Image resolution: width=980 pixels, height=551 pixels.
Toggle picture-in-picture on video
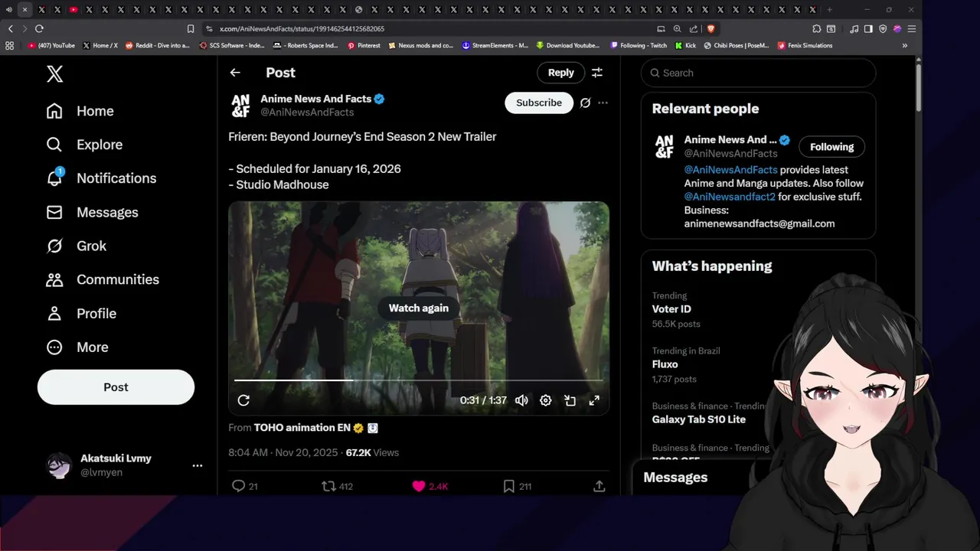pos(570,400)
